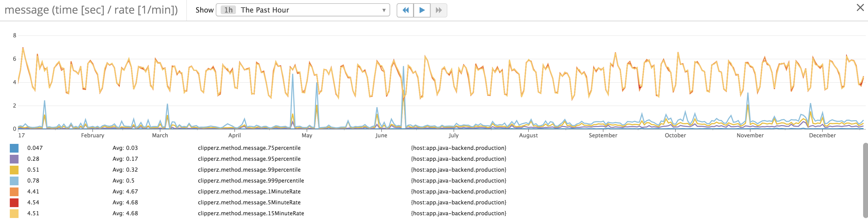Click the 75percentile blue color swatch

(x=14, y=148)
